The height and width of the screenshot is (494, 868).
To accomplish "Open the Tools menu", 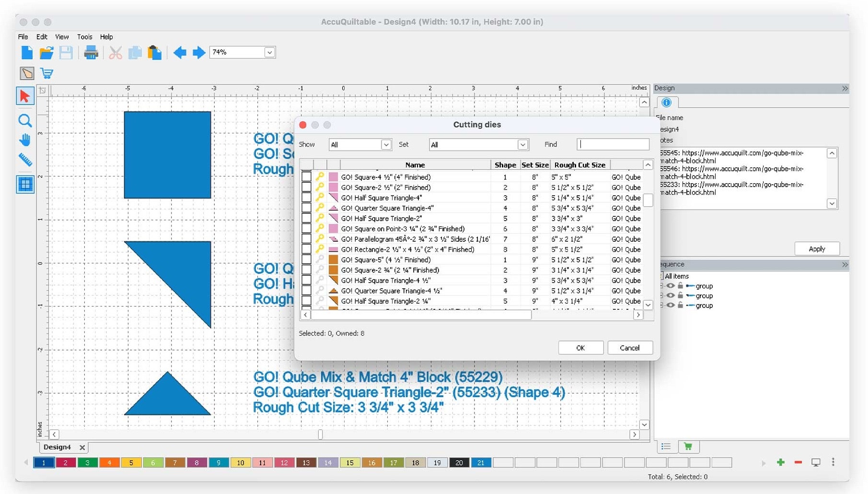I will (84, 37).
